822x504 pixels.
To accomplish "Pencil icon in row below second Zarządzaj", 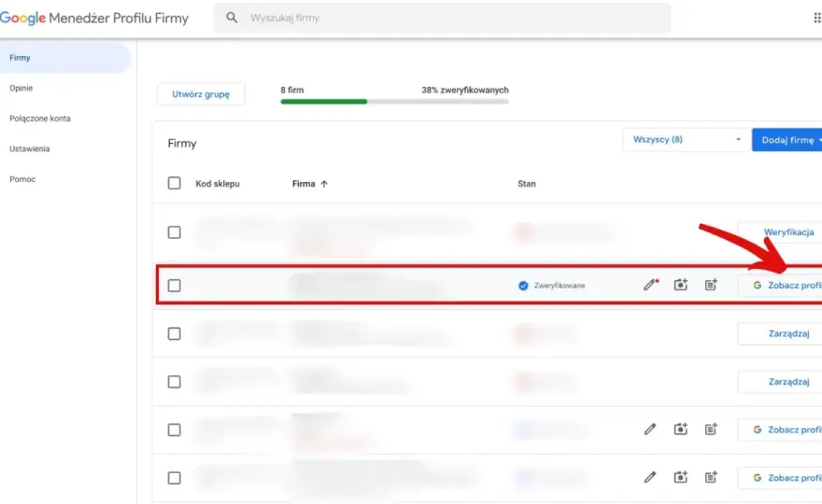I will click(x=650, y=429).
